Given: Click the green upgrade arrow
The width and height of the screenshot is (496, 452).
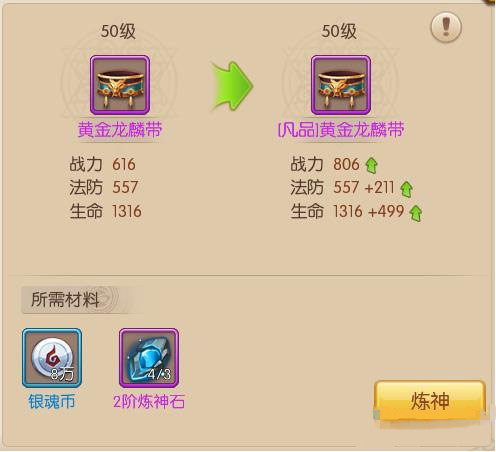Looking at the screenshot, I should tap(232, 86).
